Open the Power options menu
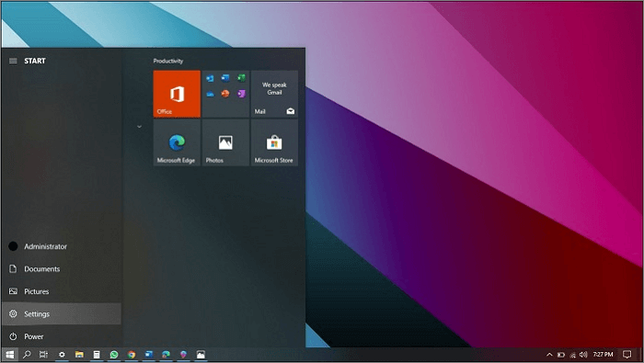The width and height of the screenshot is (644, 363). [62, 336]
